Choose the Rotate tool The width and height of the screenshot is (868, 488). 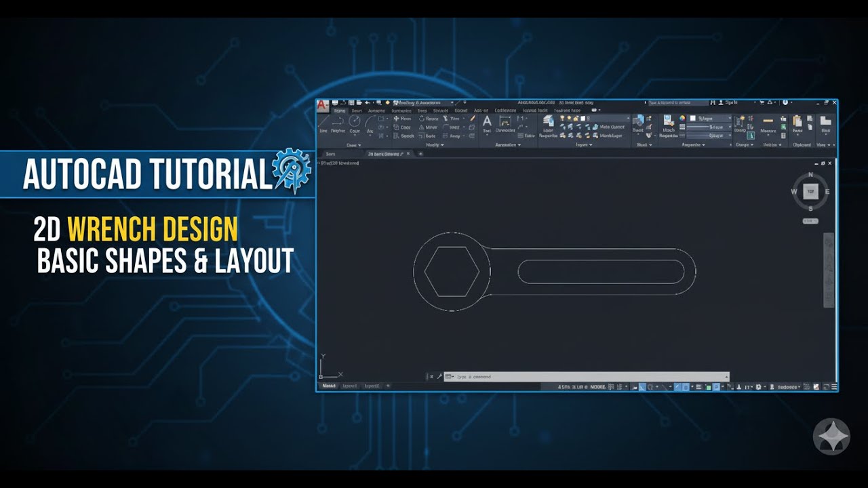coord(429,119)
